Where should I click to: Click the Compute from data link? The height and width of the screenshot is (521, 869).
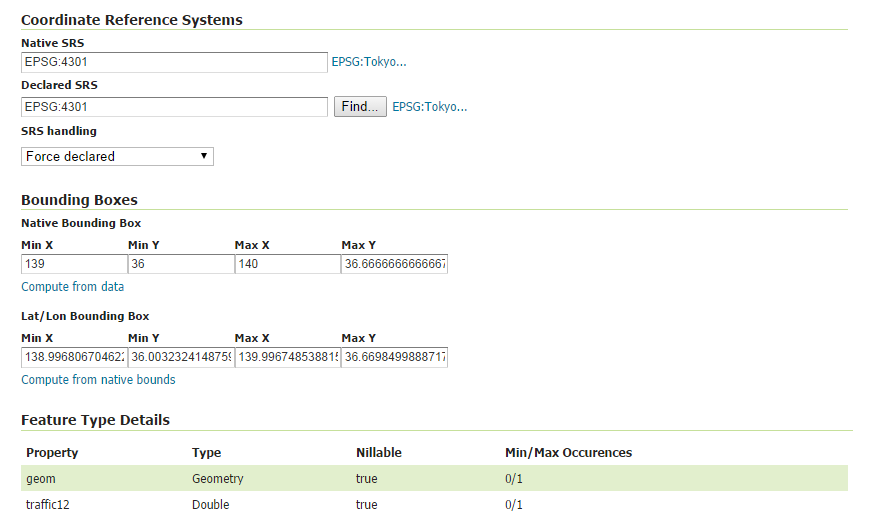[x=73, y=287]
